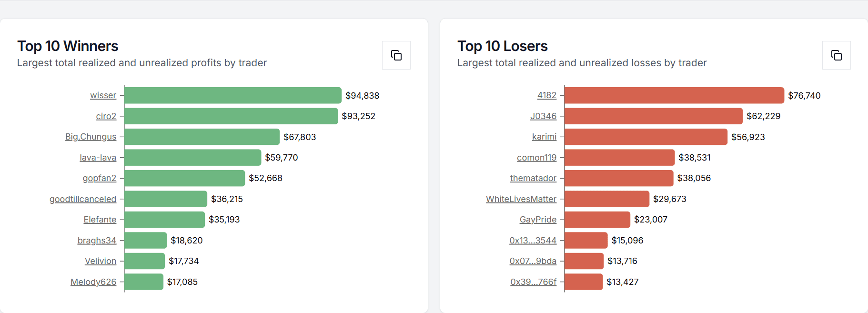Click the red $76,740 loss bar

coord(674,95)
